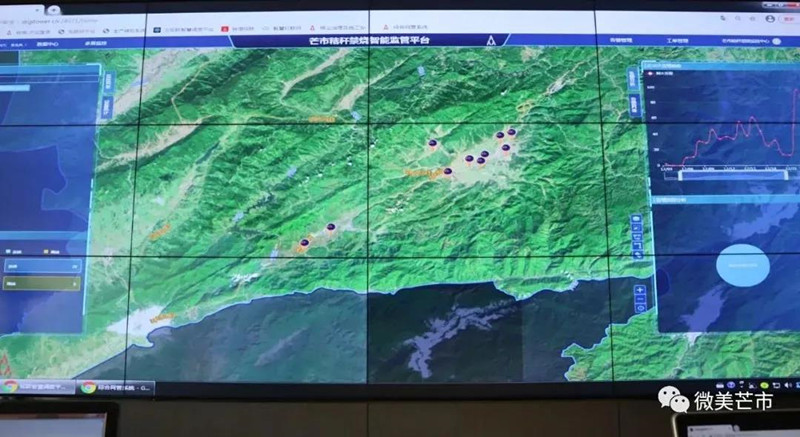Screen dimensions: 800x437
Task: Expand the blue dropdown in the left panel
Action: [x=42, y=267]
